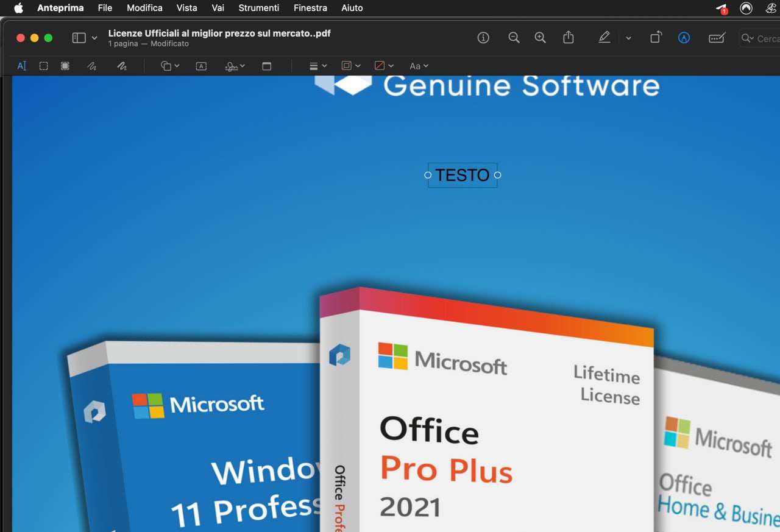Insert a new text box annotation
Screen dimensions: 780x532
[201, 66]
